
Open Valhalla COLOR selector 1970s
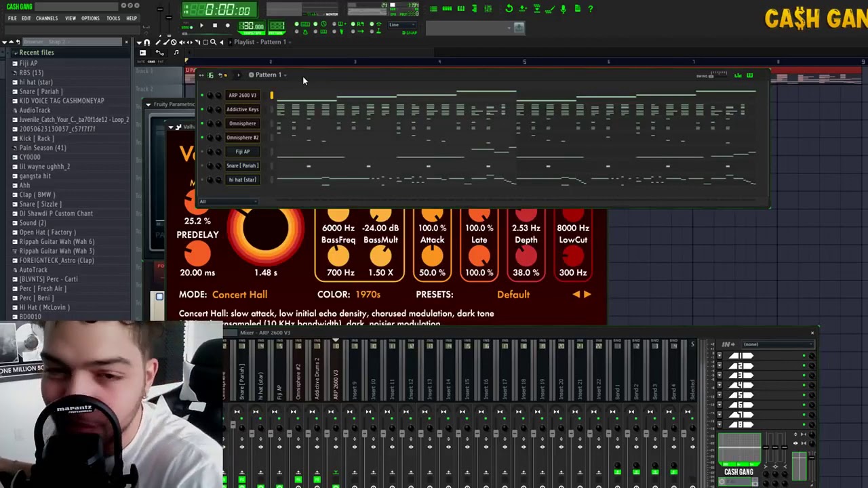(368, 295)
